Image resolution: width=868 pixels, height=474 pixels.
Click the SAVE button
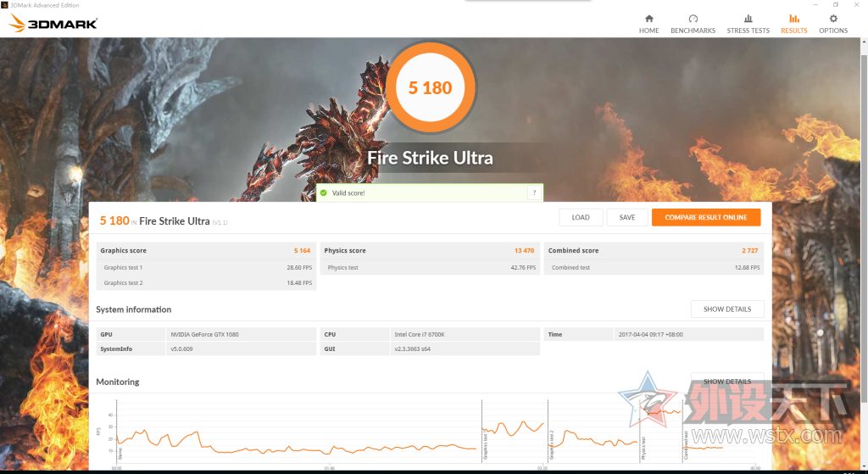[x=626, y=217]
